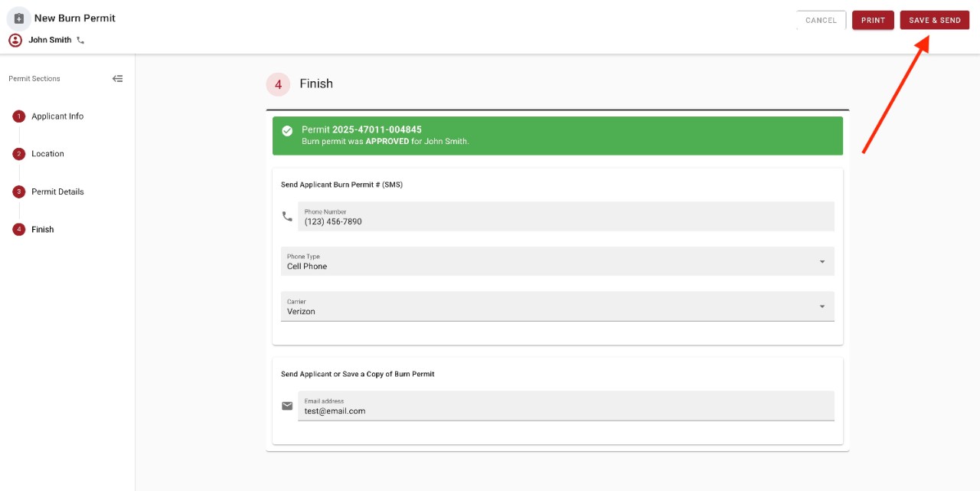Viewport: 980px width, 491px height.
Task: Select the Location section in sidebar
Action: tap(47, 153)
